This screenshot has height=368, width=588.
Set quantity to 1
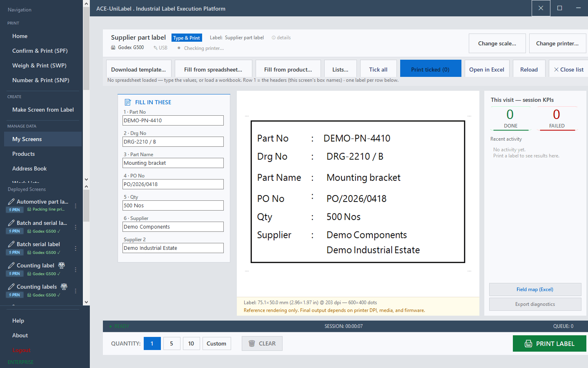pos(152,343)
